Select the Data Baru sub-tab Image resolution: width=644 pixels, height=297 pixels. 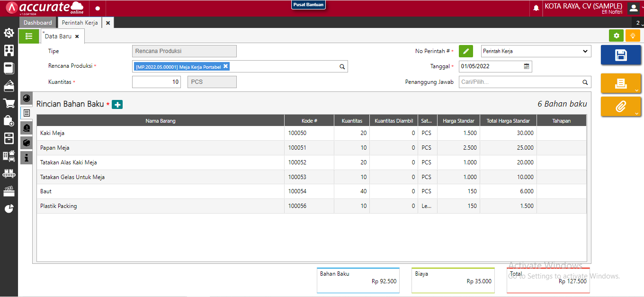click(58, 36)
